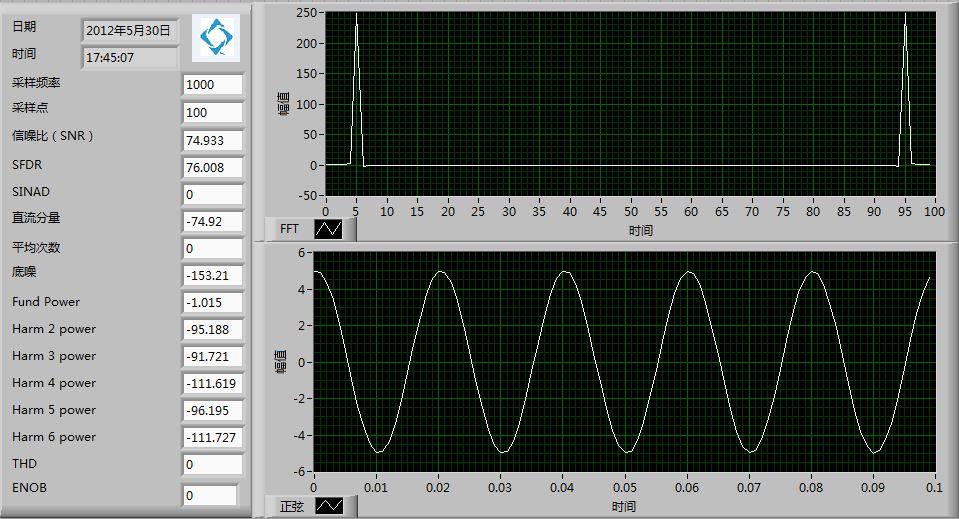Click the 平均次数 value field
Viewport: 959px width, 519px height.
point(212,248)
